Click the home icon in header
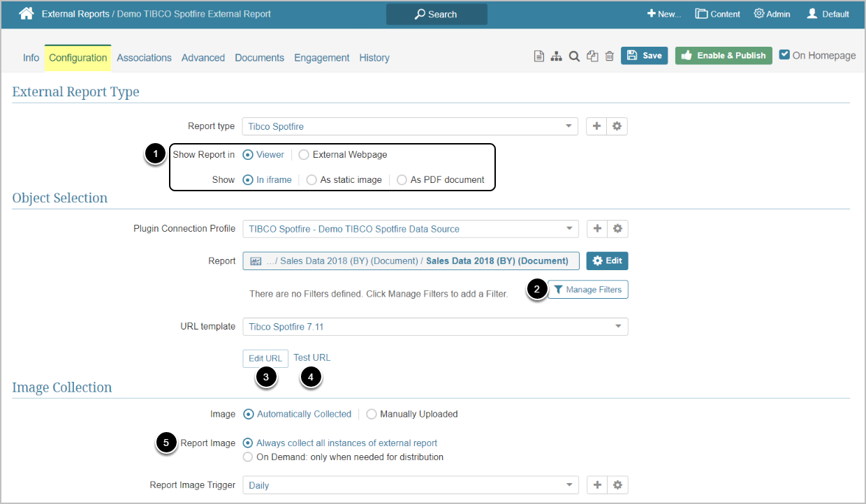866x504 pixels. coord(26,13)
